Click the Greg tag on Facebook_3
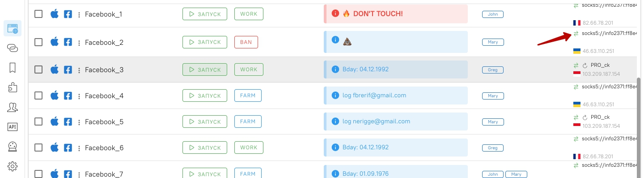Viewport: 644px width, 178px height. pos(493,70)
